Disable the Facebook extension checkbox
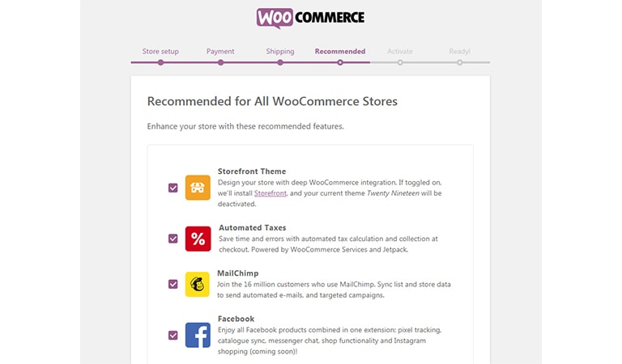622x364 pixels. coord(173,336)
